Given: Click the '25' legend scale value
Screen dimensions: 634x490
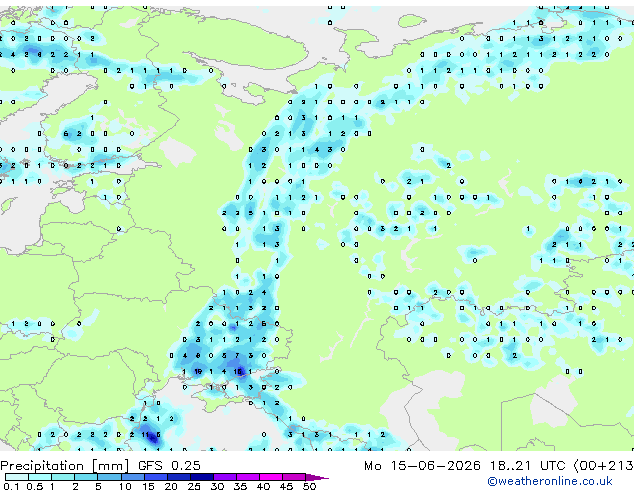Looking at the screenshot, I should [x=194, y=486].
